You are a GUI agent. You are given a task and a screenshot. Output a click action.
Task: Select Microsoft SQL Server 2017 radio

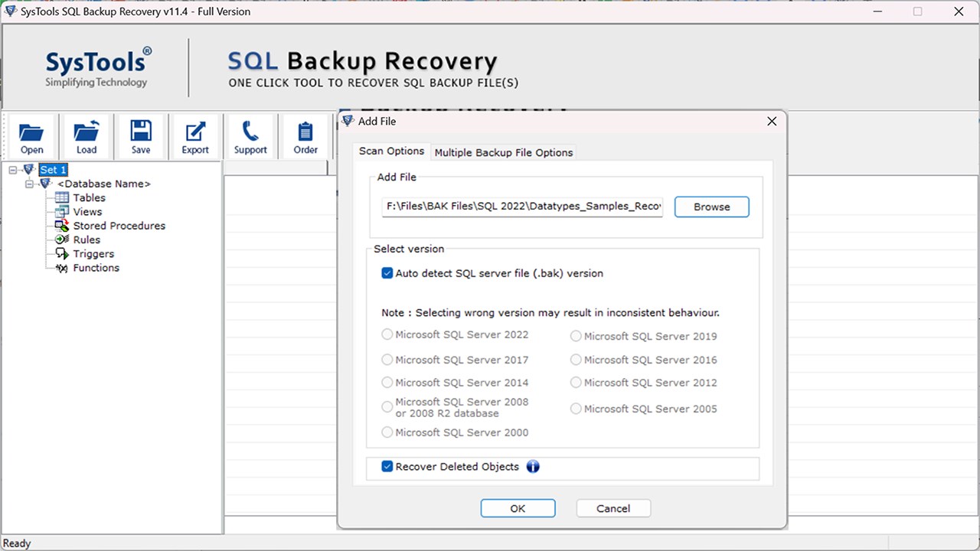[x=387, y=360]
